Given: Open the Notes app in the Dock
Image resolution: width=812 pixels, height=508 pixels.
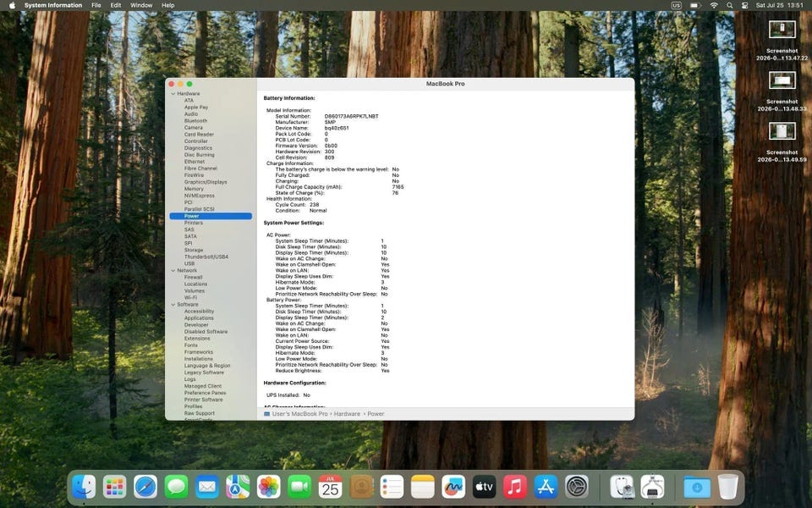Looking at the screenshot, I should pyautogui.click(x=423, y=488).
